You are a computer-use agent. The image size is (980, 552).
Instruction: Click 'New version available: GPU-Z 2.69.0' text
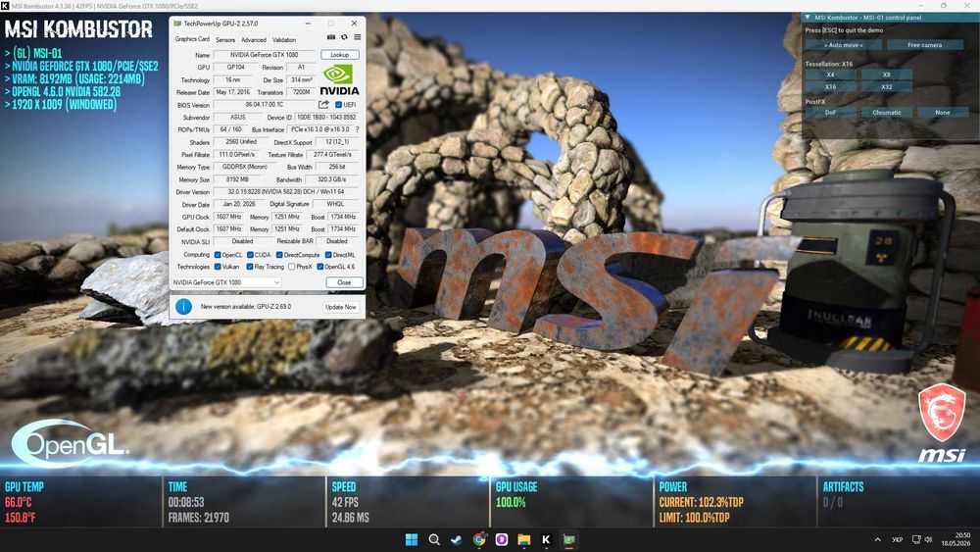point(246,307)
